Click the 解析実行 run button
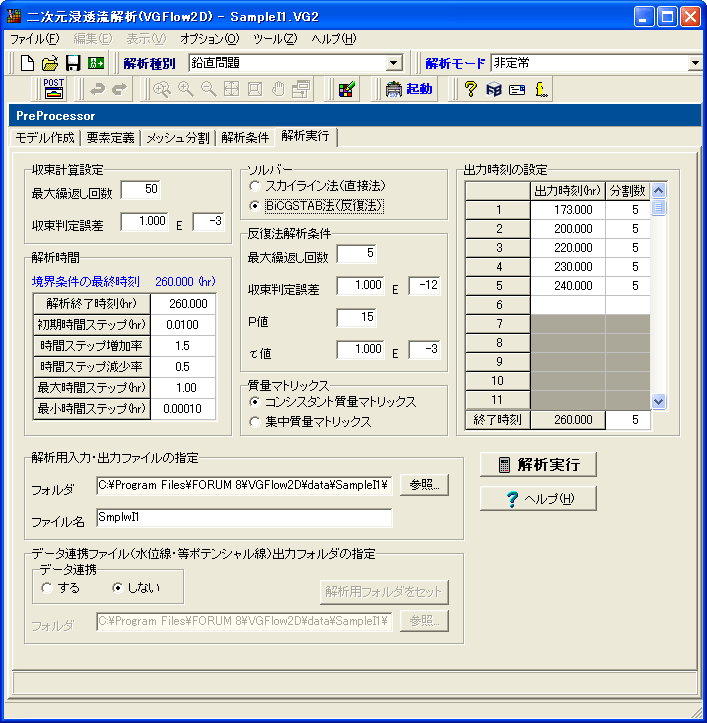707x723 pixels. pos(538,464)
